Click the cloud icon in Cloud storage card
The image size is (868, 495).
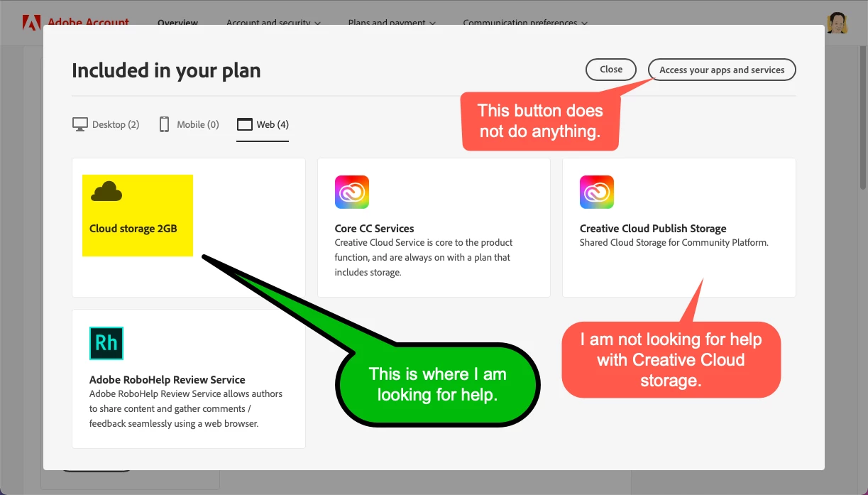[x=106, y=191]
